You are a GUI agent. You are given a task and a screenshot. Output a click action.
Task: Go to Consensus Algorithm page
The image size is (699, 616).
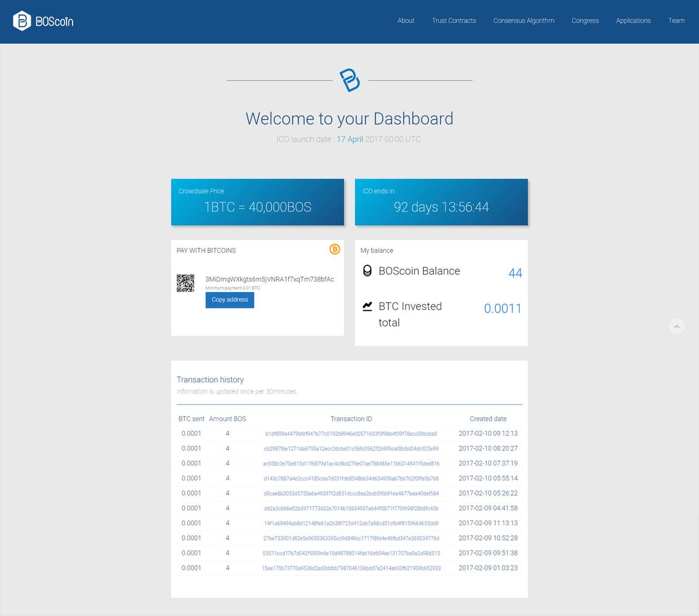524,21
